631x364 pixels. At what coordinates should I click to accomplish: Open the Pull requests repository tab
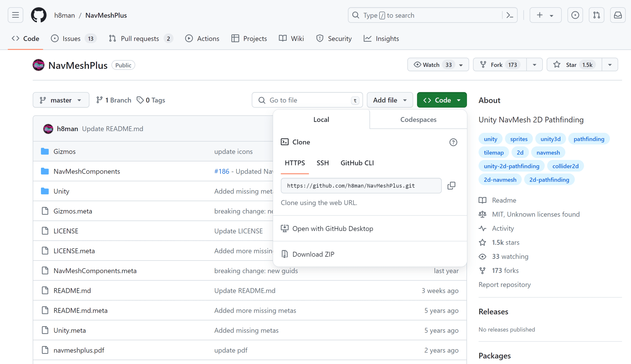(x=140, y=39)
